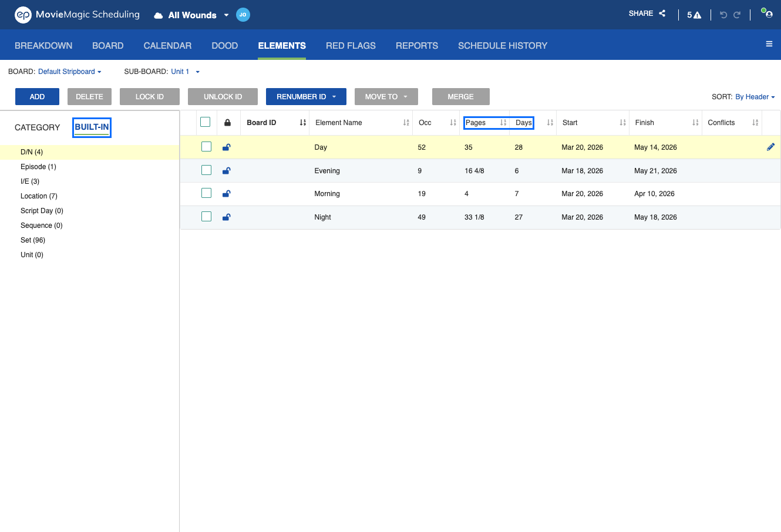Sort by Board ID arrows icon

coord(303,123)
